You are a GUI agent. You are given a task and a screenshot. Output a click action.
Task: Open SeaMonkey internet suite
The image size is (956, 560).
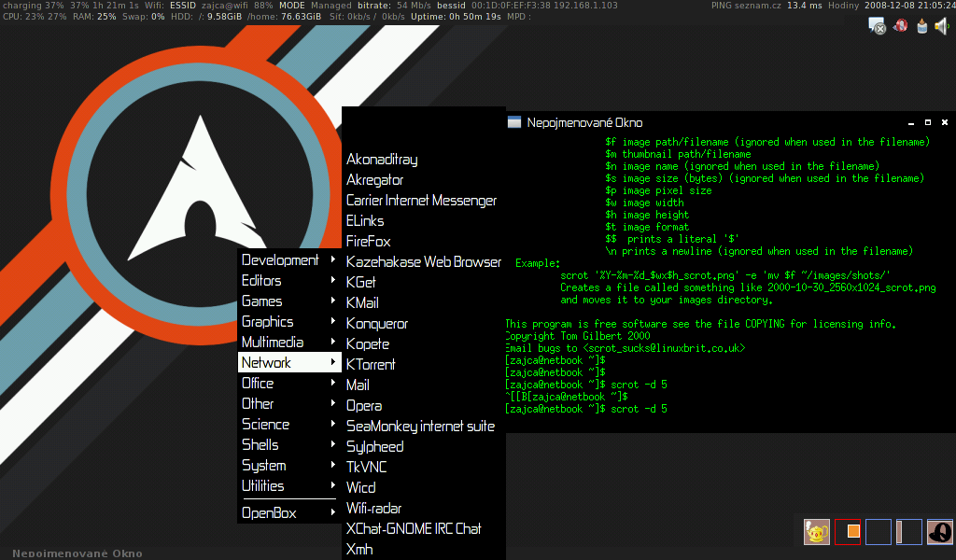coord(424,426)
